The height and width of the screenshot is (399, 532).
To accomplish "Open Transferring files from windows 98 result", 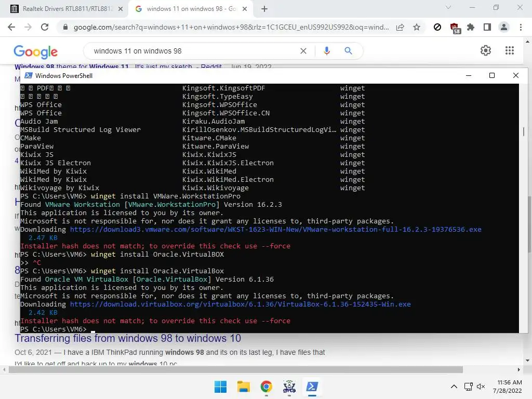I will click(128, 339).
